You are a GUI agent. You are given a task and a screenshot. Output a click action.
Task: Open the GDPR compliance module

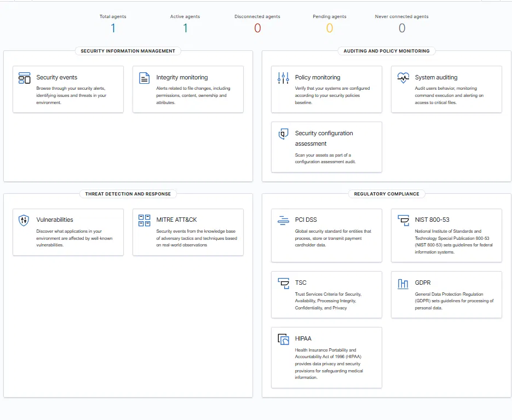coord(446,295)
